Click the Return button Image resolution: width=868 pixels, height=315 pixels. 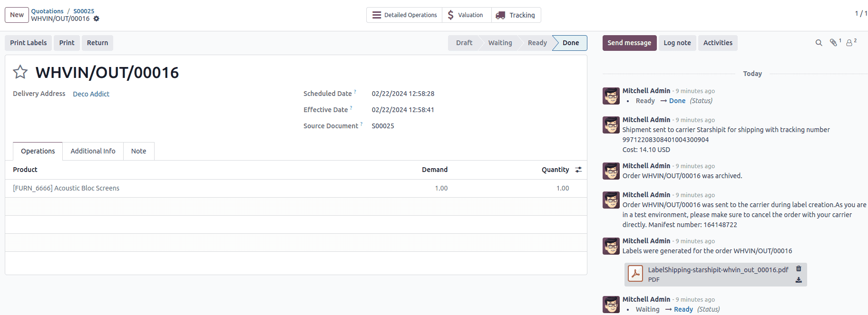[x=98, y=43]
